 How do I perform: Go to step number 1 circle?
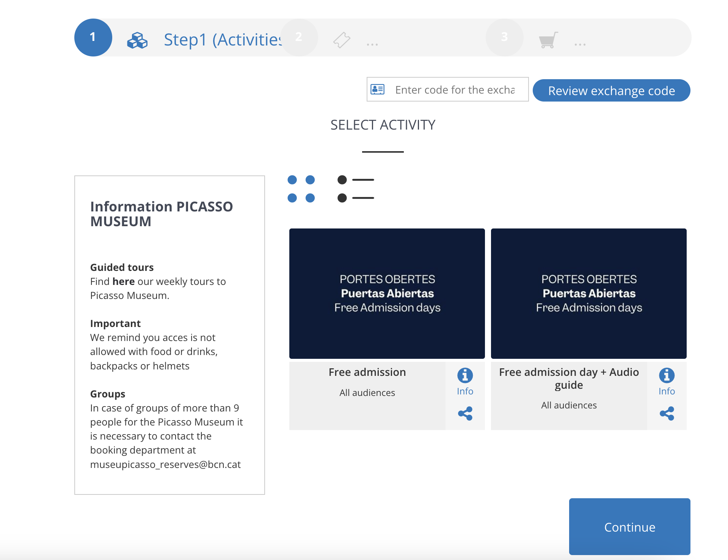point(93,37)
